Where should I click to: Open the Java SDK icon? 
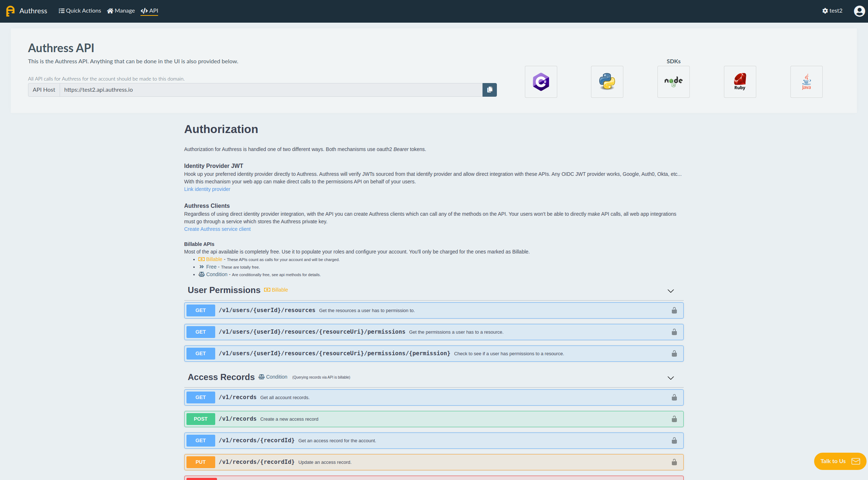click(806, 82)
